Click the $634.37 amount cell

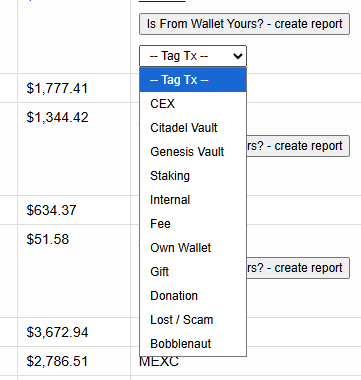pyautogui.click(x=51, y=210)
